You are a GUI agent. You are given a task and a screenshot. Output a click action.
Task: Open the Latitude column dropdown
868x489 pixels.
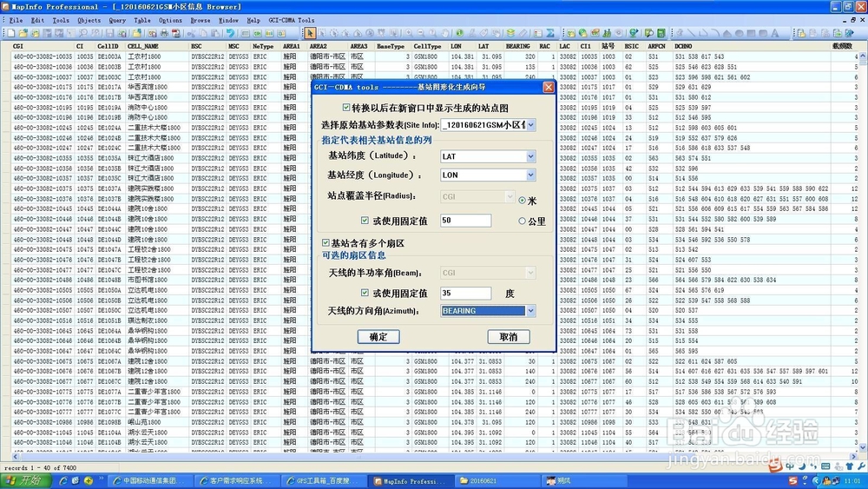pos(530,156)
